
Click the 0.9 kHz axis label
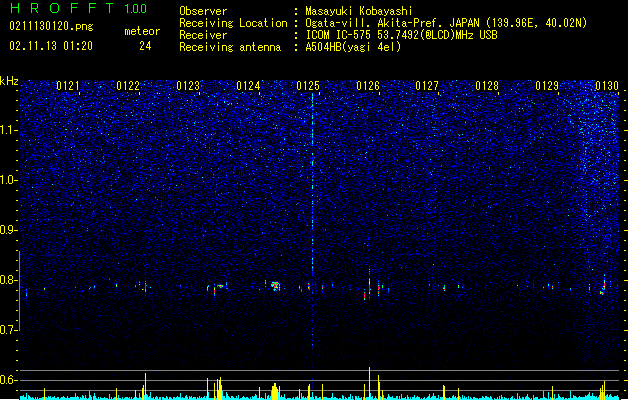[x=9, y=230]
